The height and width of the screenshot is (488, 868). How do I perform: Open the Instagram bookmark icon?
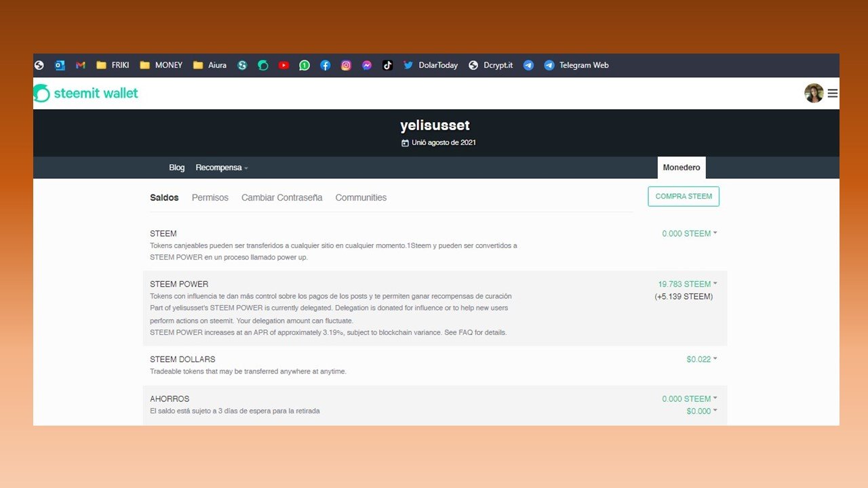click(x=346, y=65)
